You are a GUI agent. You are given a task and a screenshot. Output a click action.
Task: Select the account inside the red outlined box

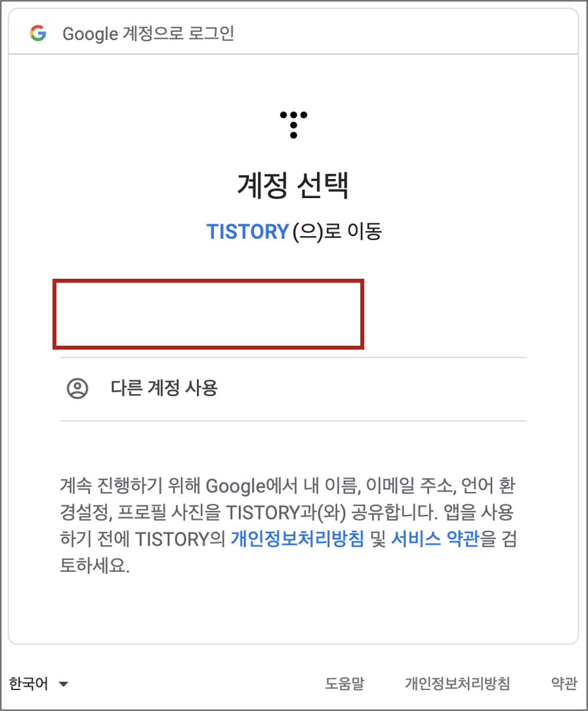[x=208, y=314]
